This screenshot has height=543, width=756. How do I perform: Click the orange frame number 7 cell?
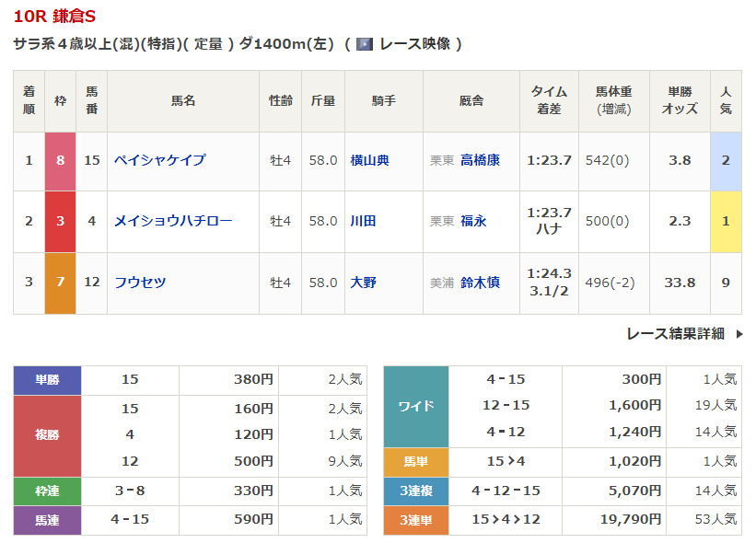tap(60, 283)
